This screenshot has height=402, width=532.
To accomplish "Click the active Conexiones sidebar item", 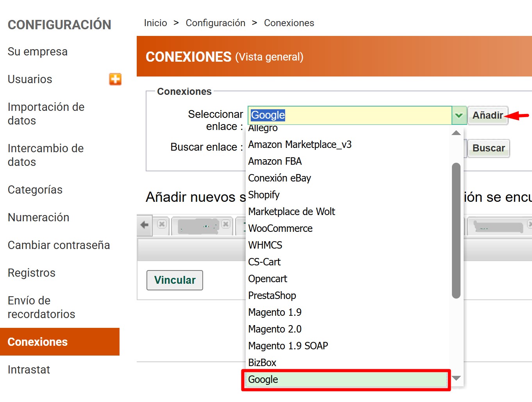I will pyautogui.click(x=60, y=342).
